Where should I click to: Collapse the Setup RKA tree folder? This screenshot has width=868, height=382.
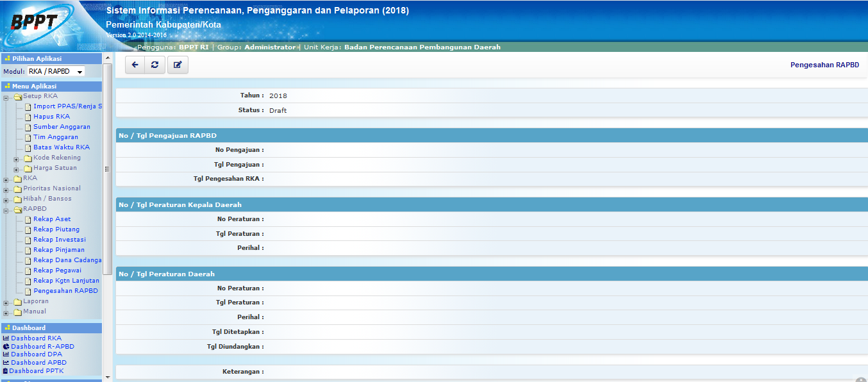pyautogui.click(x=6, y=97)
